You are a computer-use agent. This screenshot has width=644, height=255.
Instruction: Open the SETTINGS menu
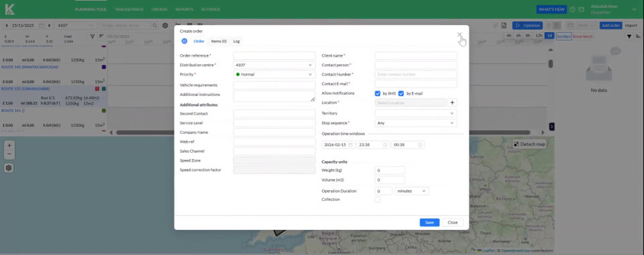[211, 9]
